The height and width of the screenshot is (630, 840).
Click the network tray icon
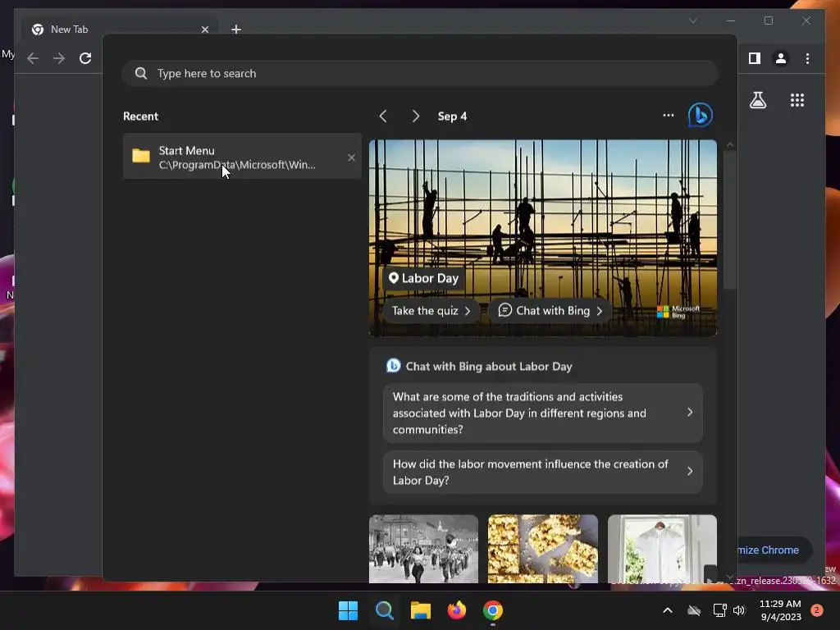click(x=719, y=610)
